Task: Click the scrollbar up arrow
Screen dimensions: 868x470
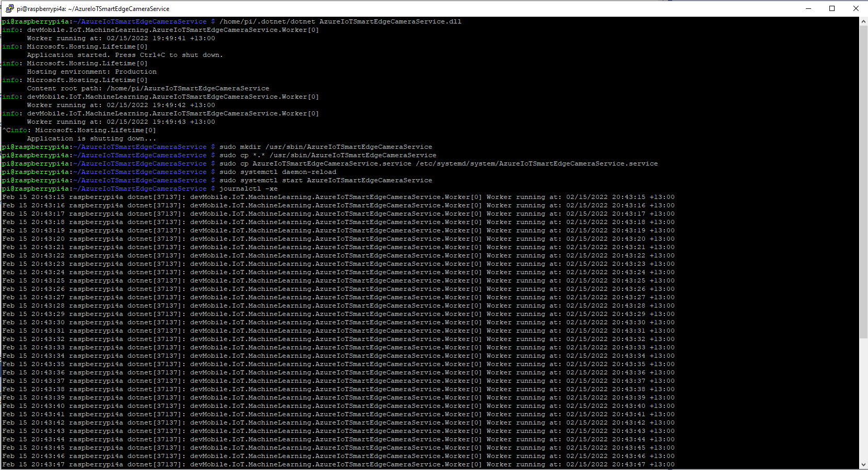Action: (x=863, y=21)
